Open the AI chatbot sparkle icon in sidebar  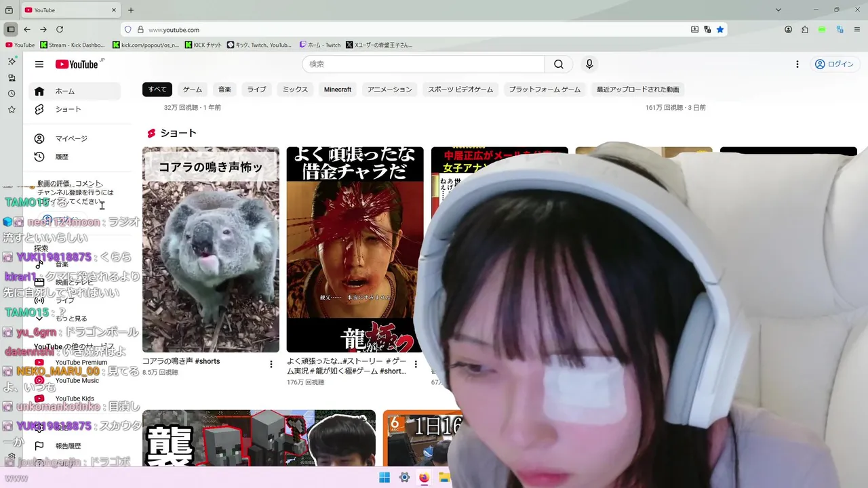click(12, 61)
